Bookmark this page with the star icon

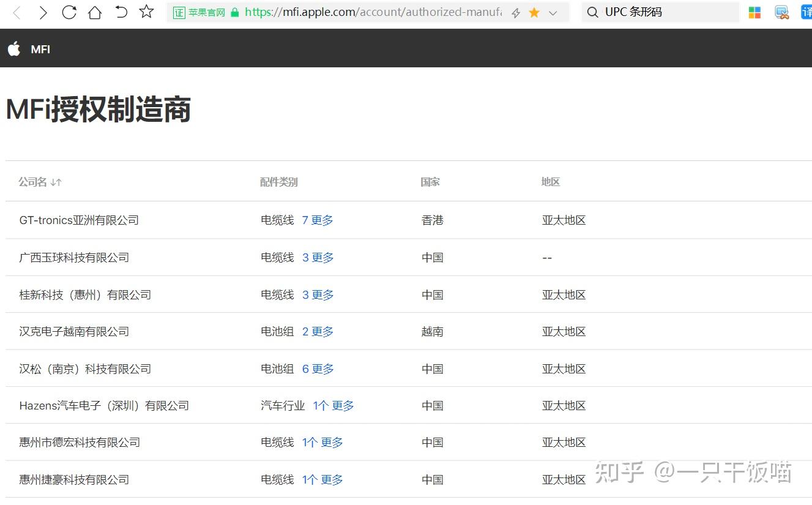pyautogui.click(x=146, y=11)
